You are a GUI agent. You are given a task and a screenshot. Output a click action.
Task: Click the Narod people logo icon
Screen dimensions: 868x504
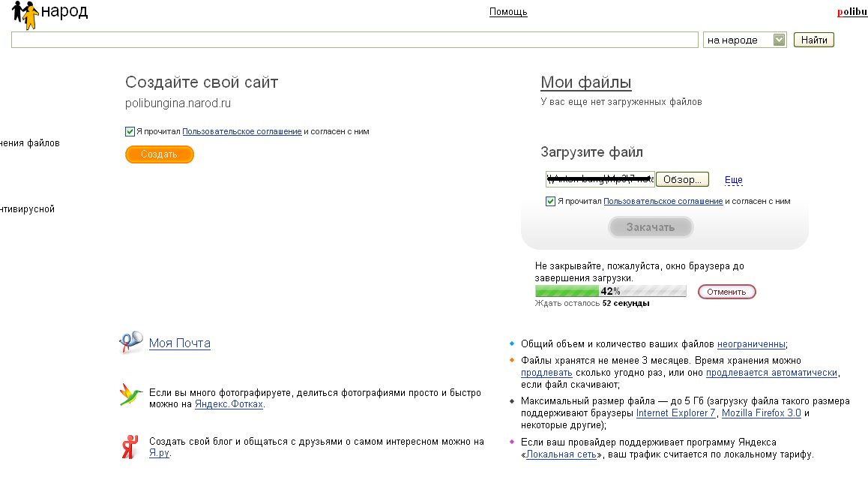pos(25,13)
